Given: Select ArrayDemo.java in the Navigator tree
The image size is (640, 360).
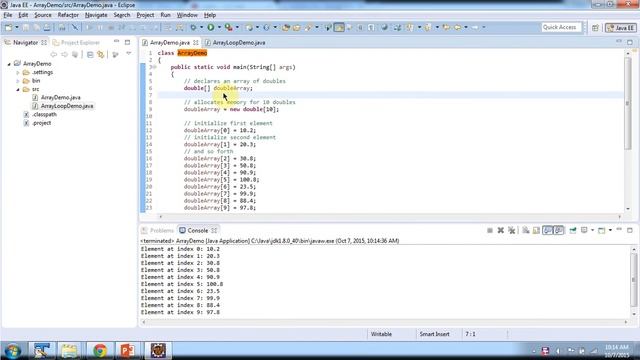Looking at the screenshot, I should point(60,98).
